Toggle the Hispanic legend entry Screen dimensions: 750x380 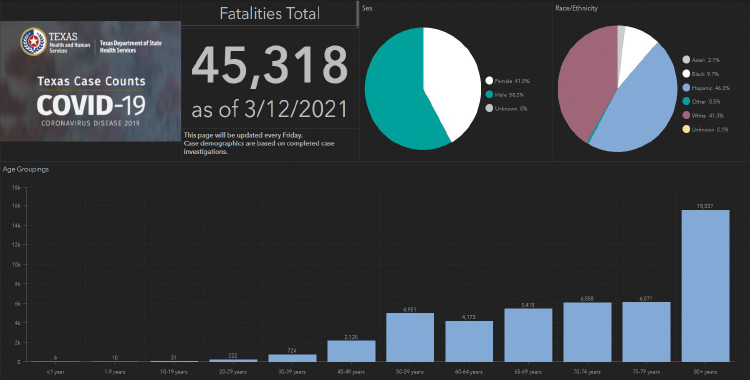[706, 88]
